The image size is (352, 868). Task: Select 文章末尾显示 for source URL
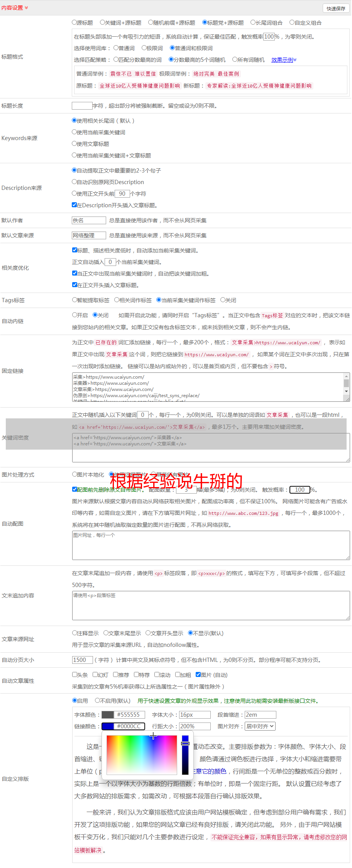(x=106, y=633)
